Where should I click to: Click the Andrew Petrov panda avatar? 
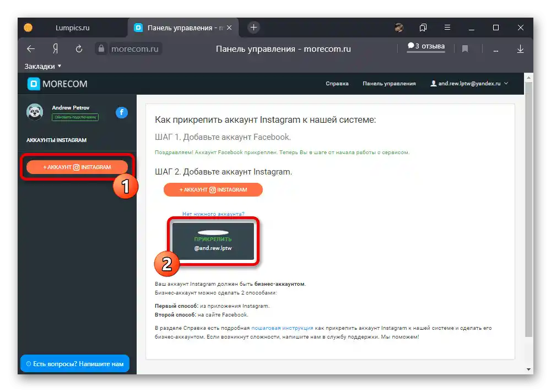pos(35,112)
